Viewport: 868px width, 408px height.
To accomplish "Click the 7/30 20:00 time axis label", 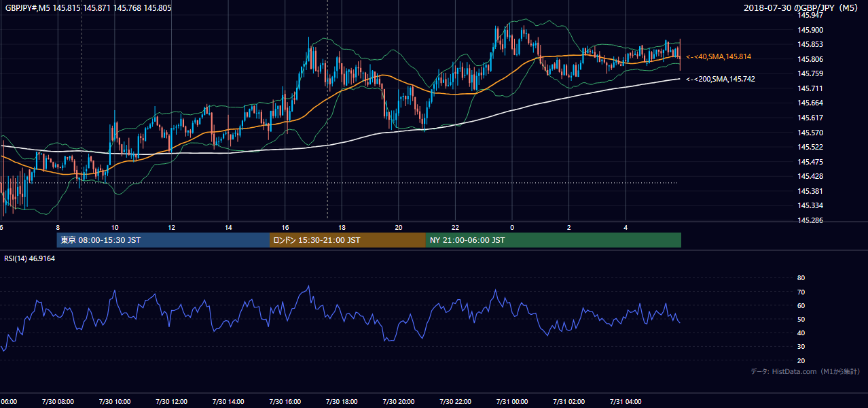I will 399,401.
